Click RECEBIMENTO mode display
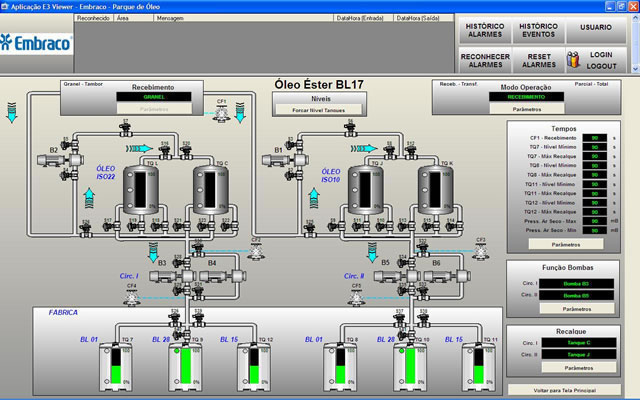 (527, 97)
